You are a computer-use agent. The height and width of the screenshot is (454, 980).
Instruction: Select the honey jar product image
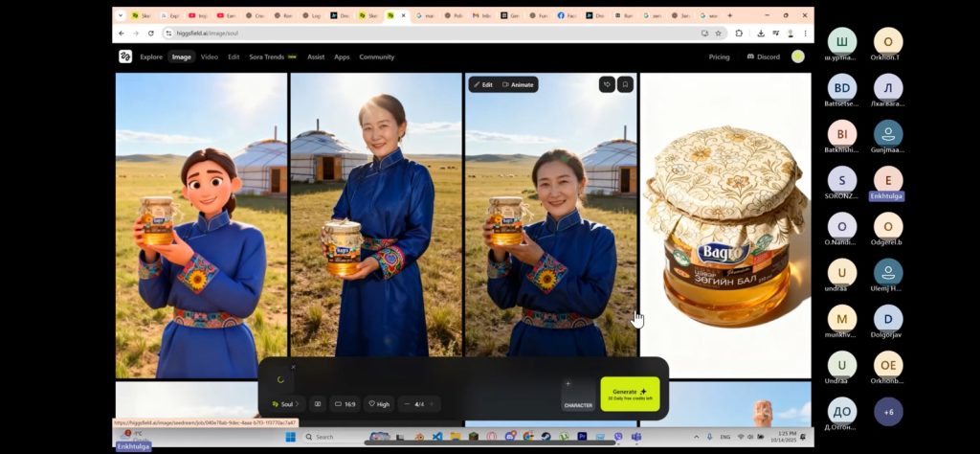[724, 225]
